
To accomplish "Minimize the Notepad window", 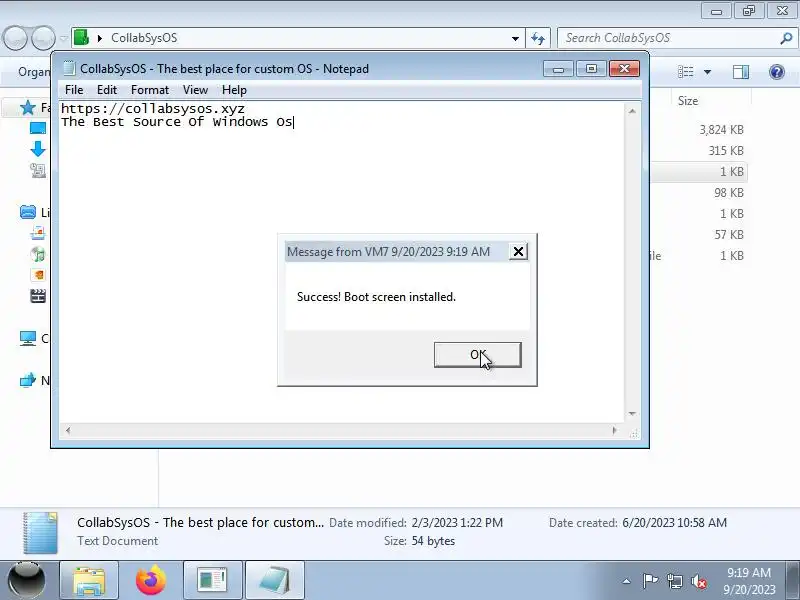I will pos(559,68).
